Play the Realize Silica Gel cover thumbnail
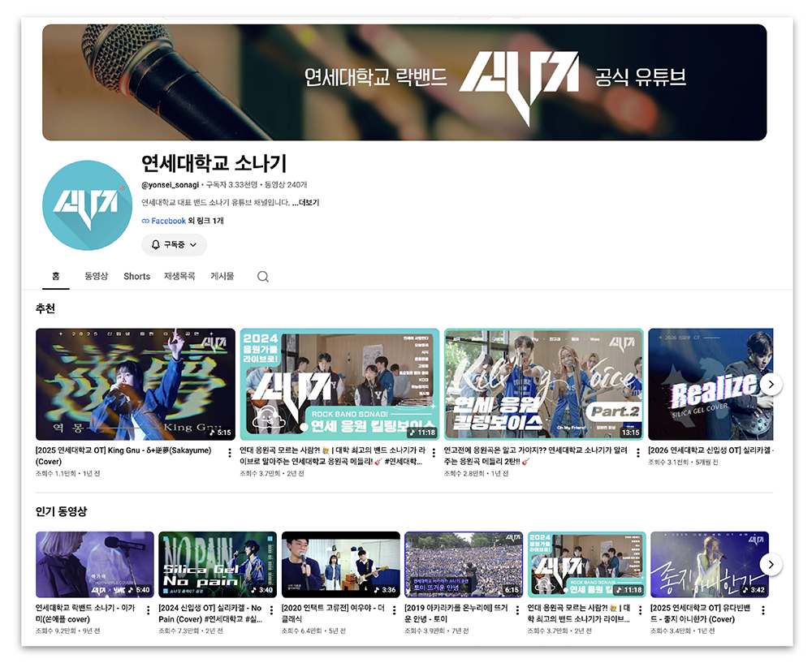This screenshot has height=663, width=812. pyautogui.click(x=710, y=384)
